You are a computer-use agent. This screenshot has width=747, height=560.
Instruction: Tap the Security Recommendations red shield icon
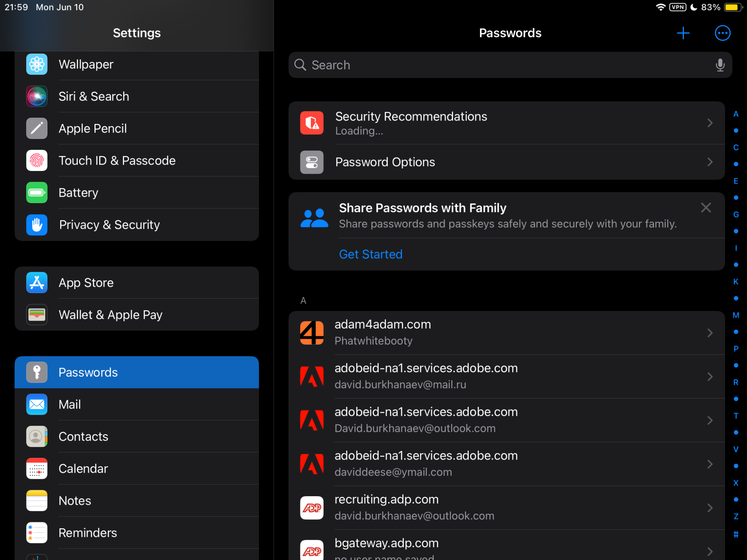[312, 123]
